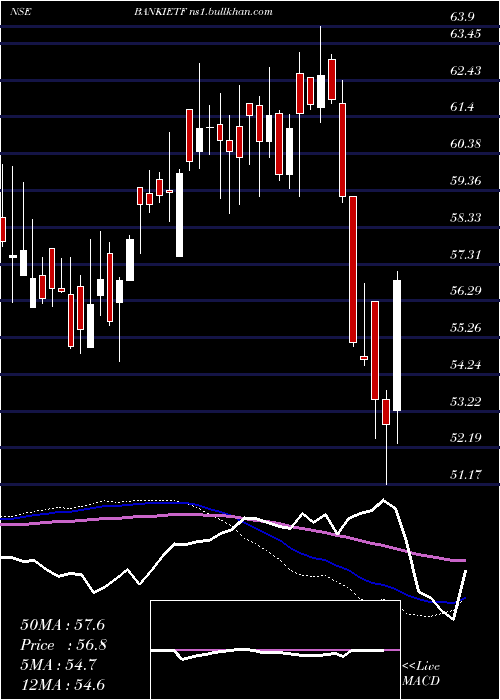The image size is (500, 700).
Task: Click the 62.43 price axis label
Action: [x=466, y=71]
